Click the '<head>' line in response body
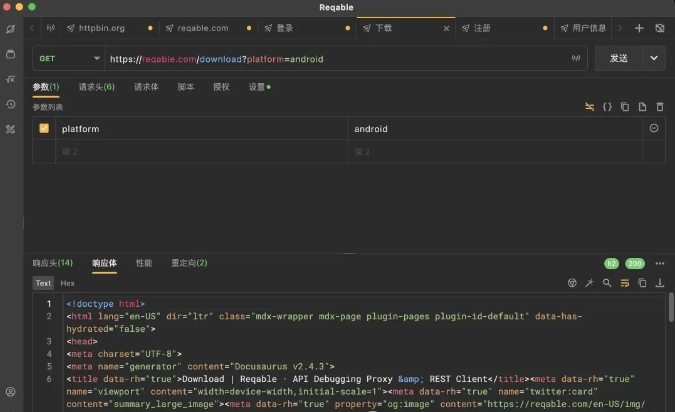The width and height of the screenshot is (675, 412). 82,341
